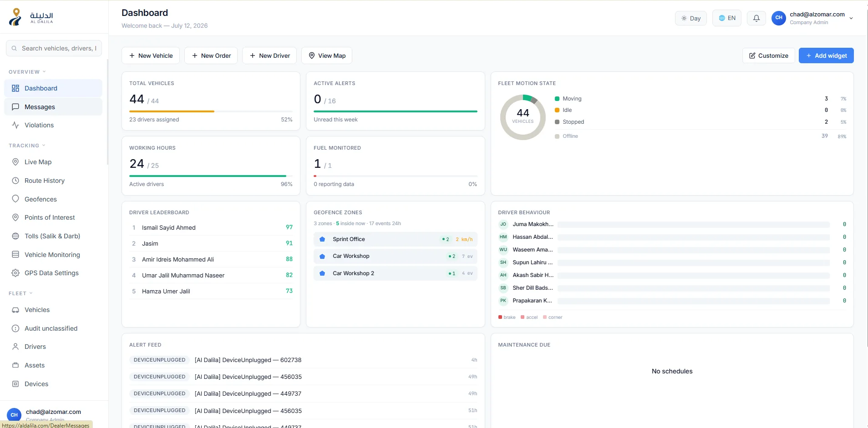Click Moving legend green swatch

(x=557, y=99)
